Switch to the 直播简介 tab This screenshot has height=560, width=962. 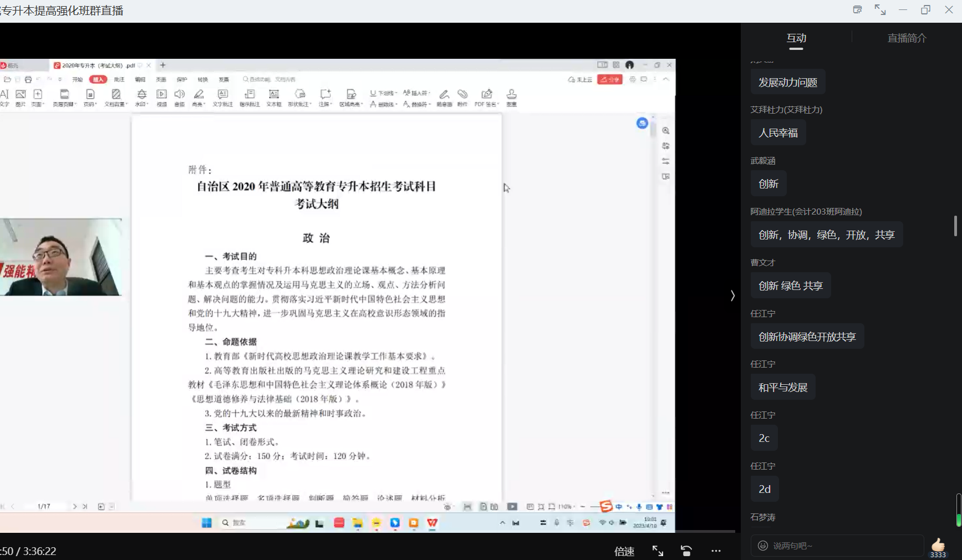coord(907,38)
